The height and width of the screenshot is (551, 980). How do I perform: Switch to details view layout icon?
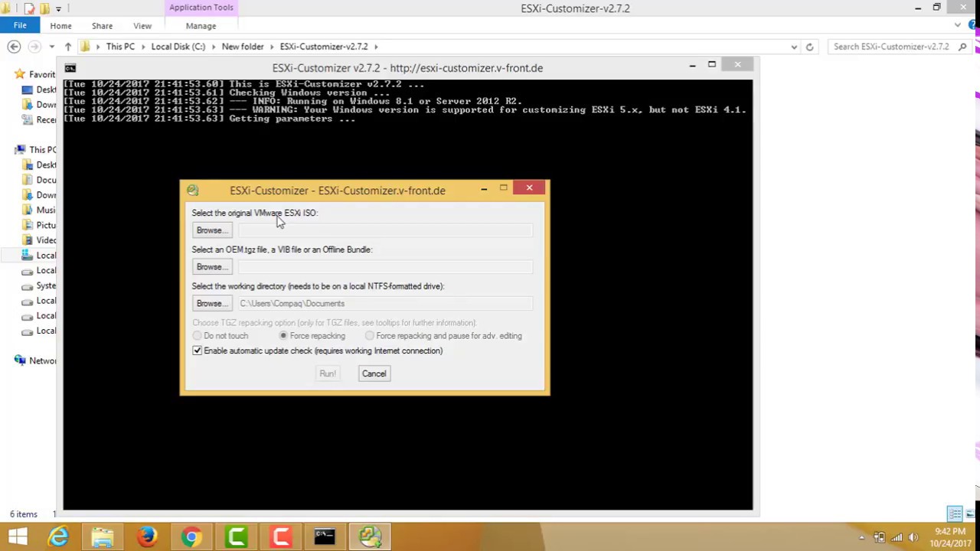click(955, 514)
